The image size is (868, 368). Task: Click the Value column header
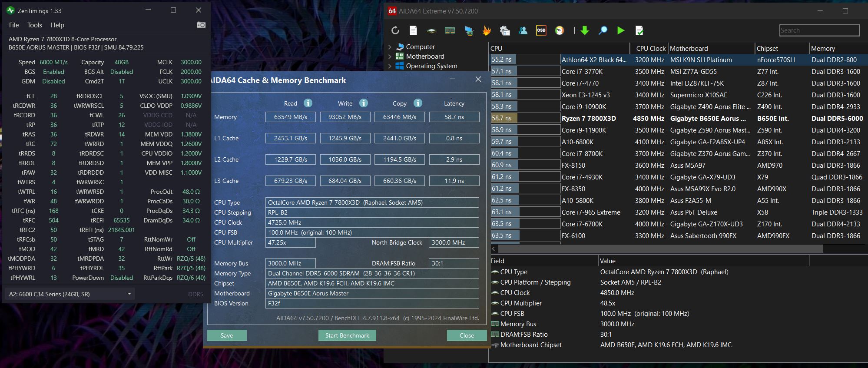(x=703, y=261)
